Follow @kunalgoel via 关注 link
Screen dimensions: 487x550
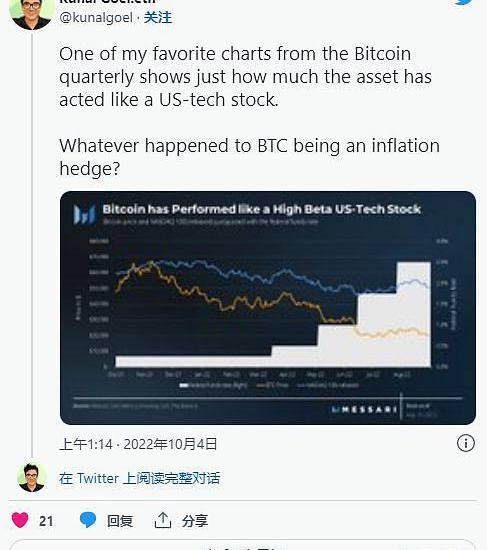click(158, 18)
